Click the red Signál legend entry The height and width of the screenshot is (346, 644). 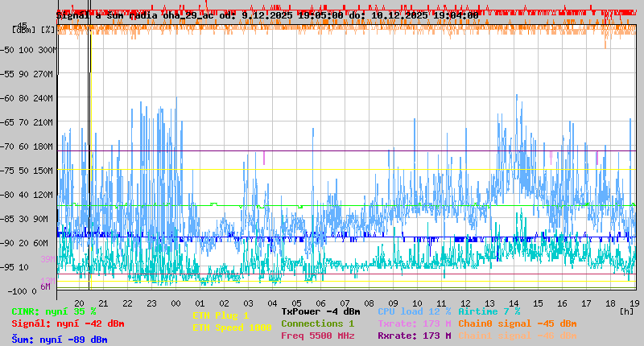pyautogui.click(x=68, y=323)
